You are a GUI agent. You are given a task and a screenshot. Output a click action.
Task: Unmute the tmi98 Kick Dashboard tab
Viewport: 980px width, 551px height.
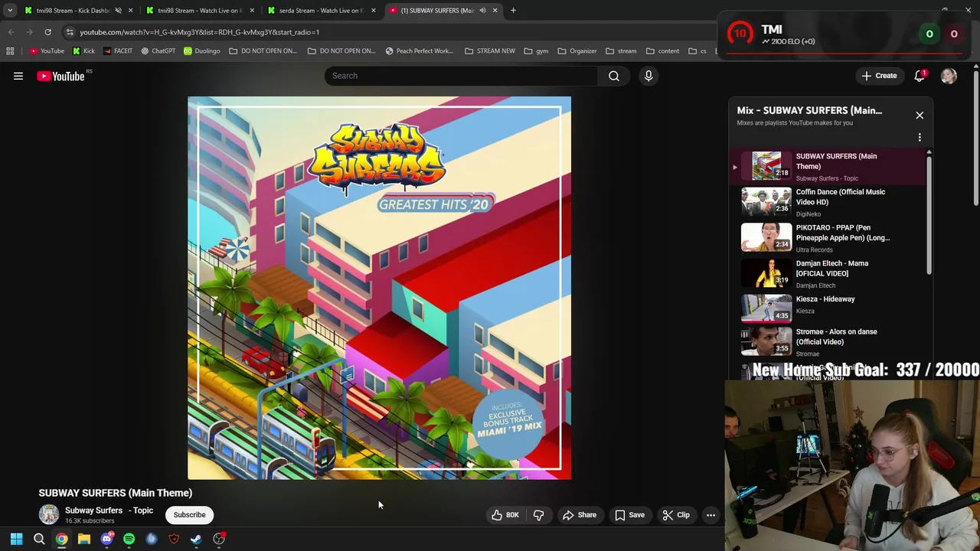118,11
